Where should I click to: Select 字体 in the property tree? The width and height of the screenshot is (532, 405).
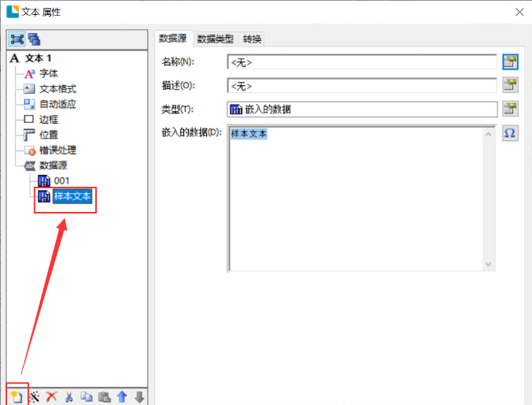(x=49, y=73)
